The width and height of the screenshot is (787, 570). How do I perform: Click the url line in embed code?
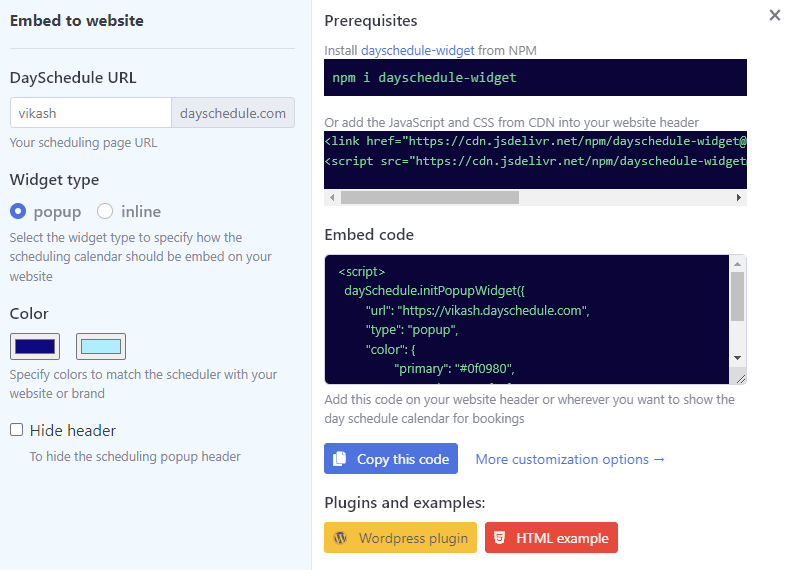point(477,311)
